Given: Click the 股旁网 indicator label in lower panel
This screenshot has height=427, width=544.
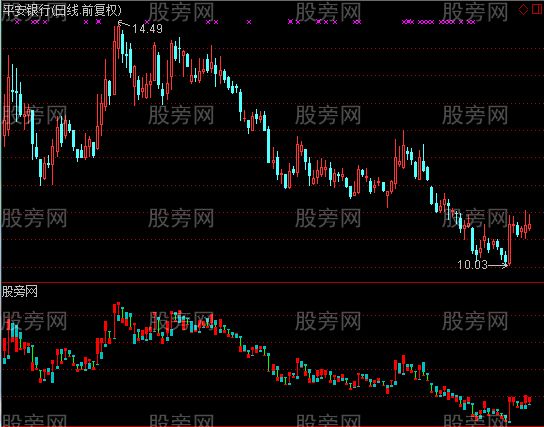Looking at the screenshot, I should 20,291.
